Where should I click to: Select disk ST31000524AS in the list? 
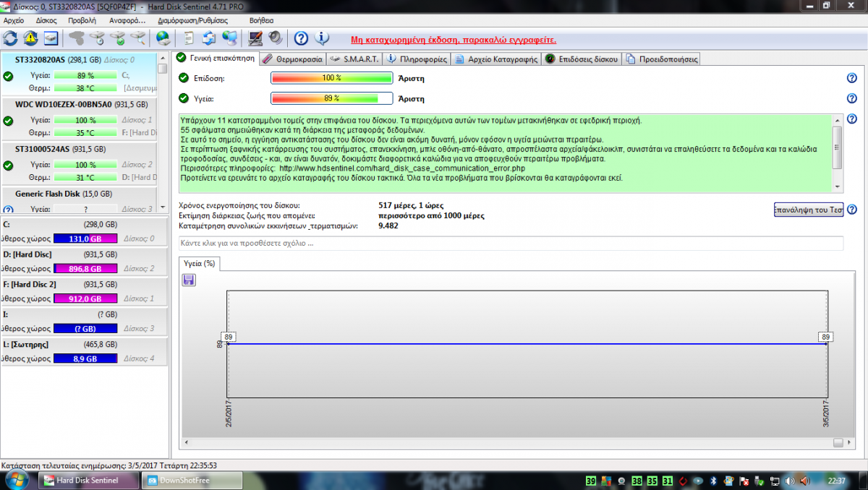point(78,164)
